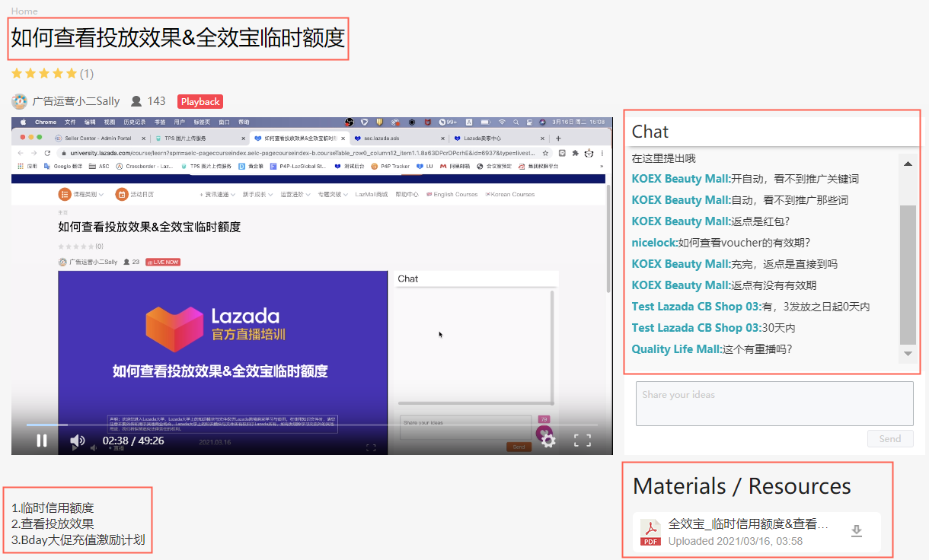
Task: Seek along the video progress bar
Action: point(312,425)
